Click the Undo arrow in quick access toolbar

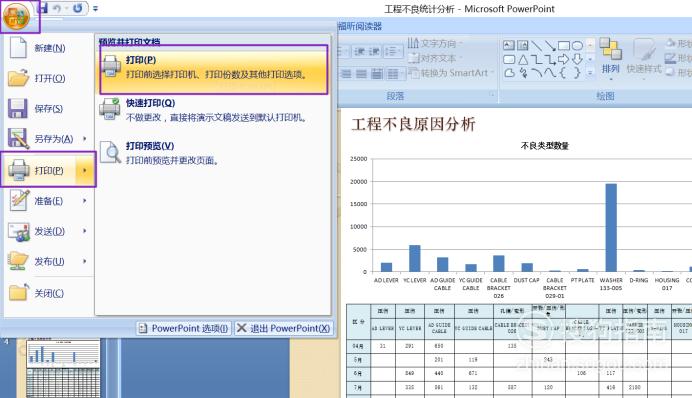click(57, 8)
